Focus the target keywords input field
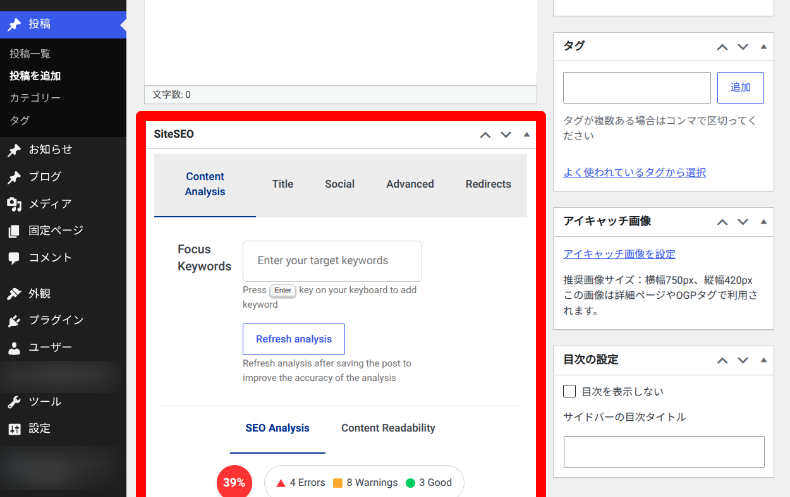 [332, 261]
